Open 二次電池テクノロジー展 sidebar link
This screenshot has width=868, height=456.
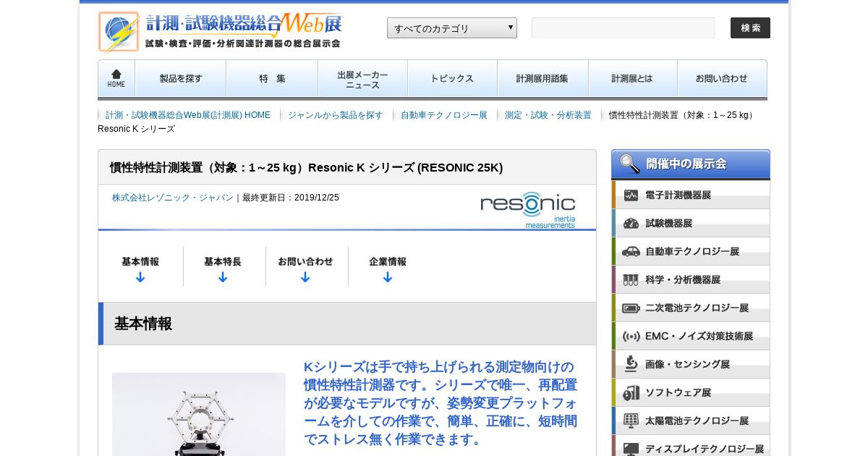pos(691,308)
